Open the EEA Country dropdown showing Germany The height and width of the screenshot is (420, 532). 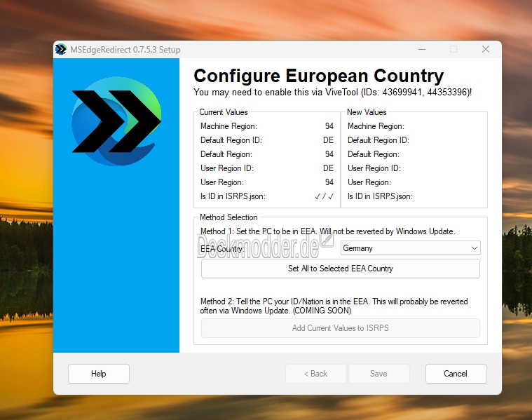click(x=411, y=248)
